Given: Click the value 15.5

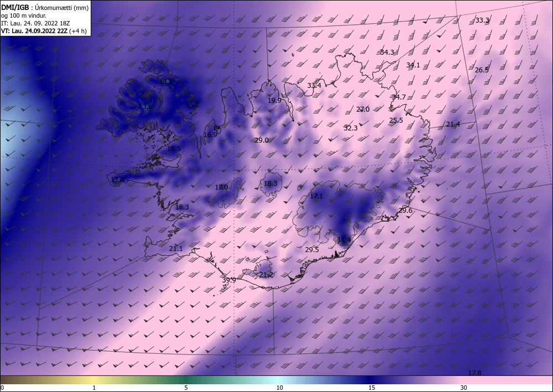Looking at the screenshot, I should coord(174,149).
